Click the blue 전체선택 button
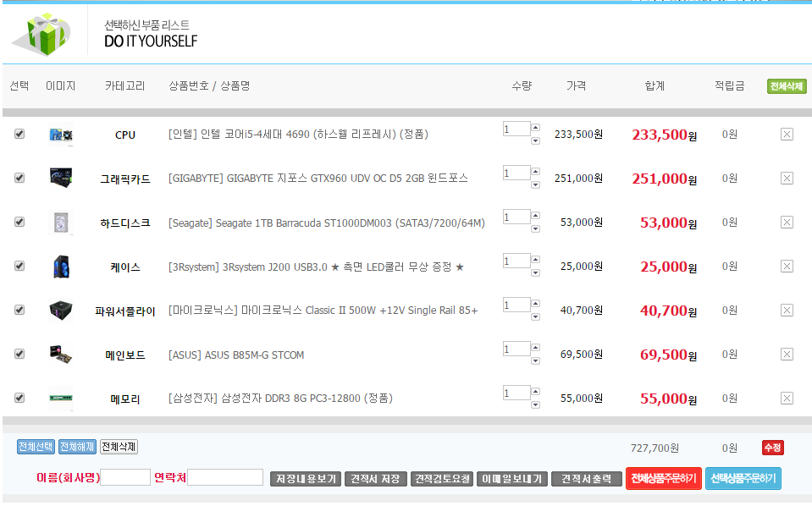The image size is (812, 506). point(36,447)
